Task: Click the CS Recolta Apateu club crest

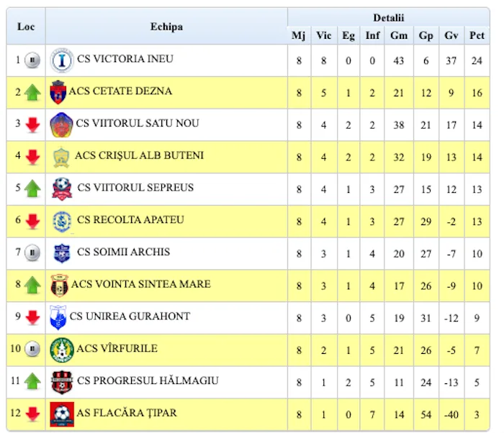Action: [62, 221]
